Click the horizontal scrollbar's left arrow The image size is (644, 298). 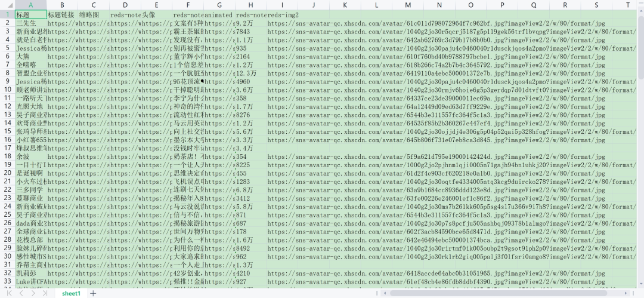[385, 293]
